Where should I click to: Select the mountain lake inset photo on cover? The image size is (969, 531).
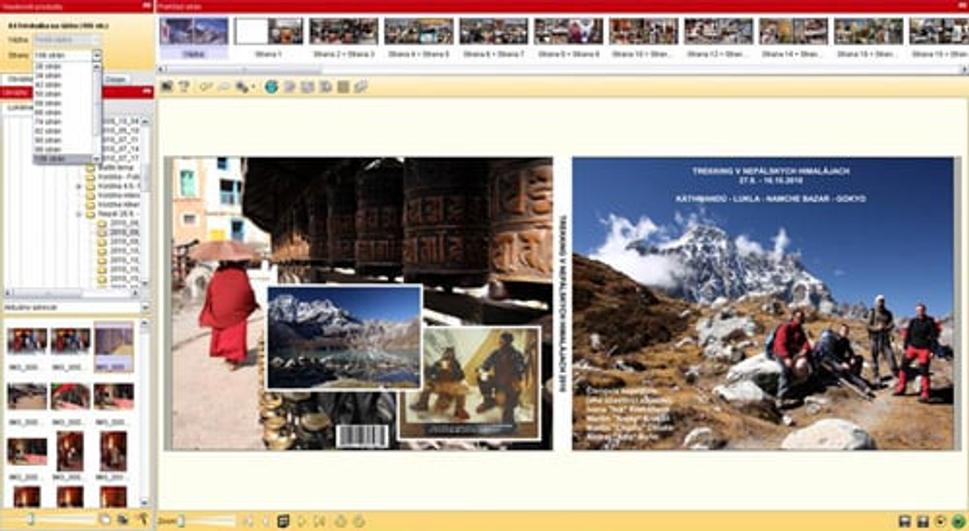(344, 338)
